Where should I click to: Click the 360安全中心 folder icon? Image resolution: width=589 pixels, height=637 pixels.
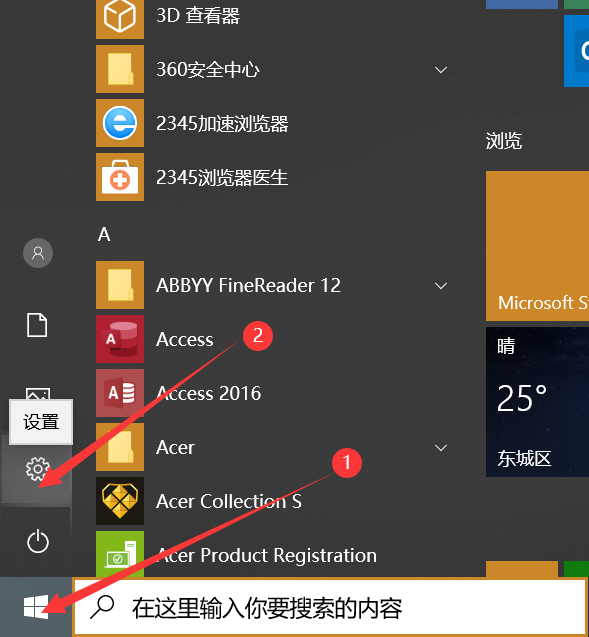point(120,69)
